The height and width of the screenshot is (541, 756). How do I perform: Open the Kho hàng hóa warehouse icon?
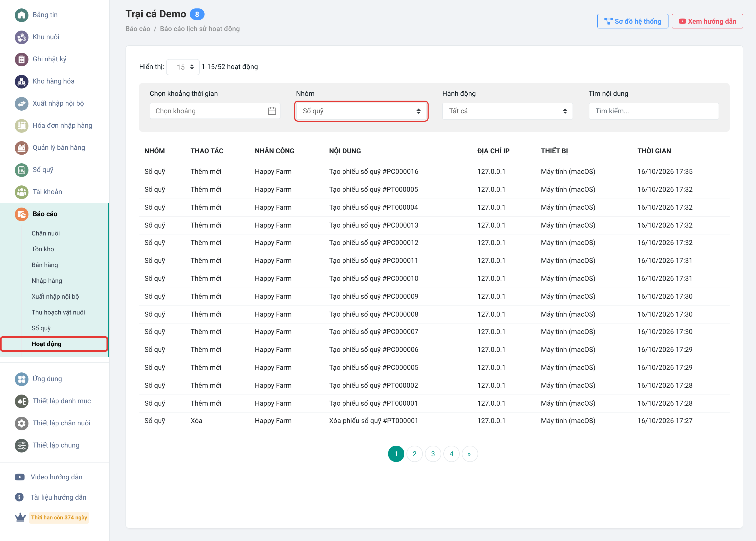click(22, 81)
